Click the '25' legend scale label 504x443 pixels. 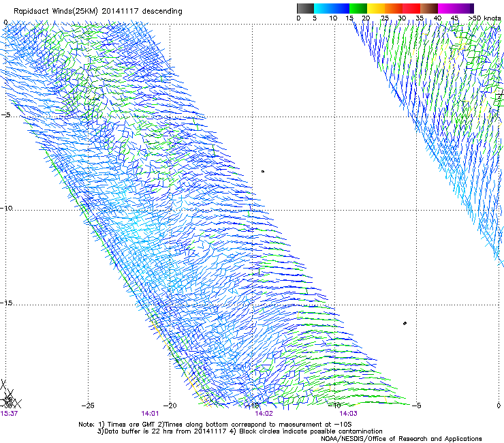[384, 18]
